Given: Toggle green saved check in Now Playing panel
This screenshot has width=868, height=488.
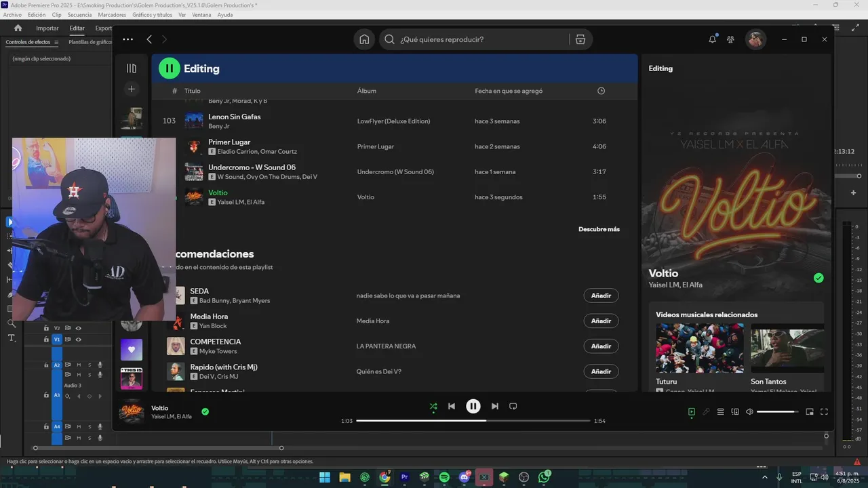Looking at the screenshot, I should [x=818, y=278].
